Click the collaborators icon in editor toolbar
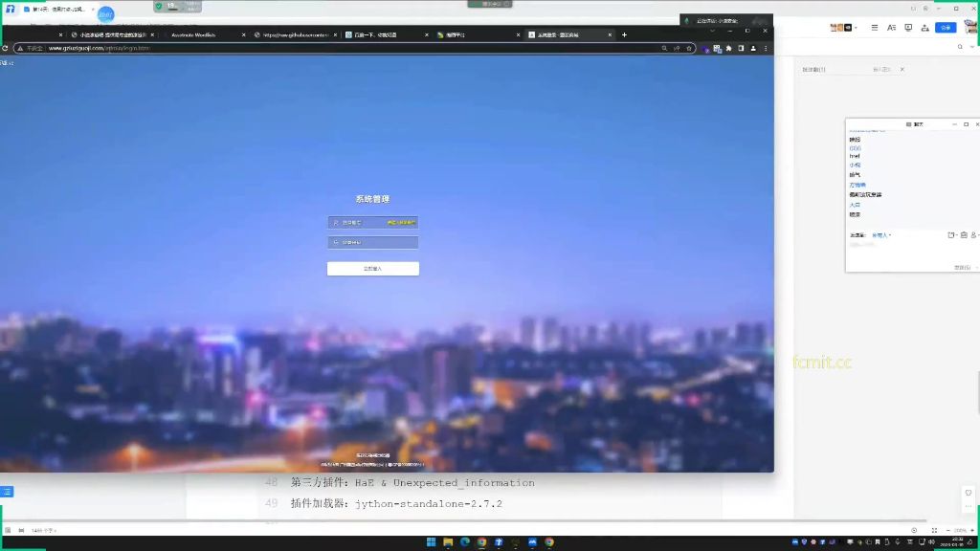Screen dimensions: 980x551 (x=925, y=28)
